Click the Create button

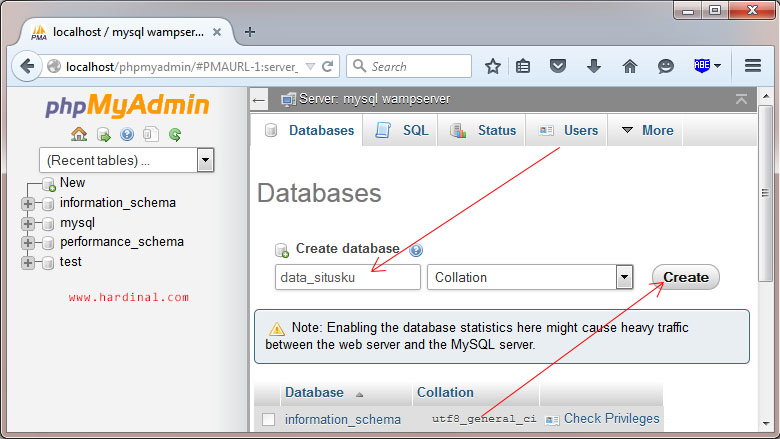pyautogui.click(x=686, y=277)
